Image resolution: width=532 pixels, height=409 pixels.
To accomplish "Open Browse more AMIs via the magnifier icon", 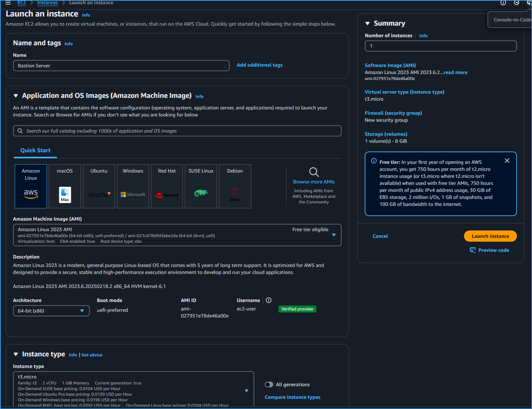I will (x=313, y=173).
